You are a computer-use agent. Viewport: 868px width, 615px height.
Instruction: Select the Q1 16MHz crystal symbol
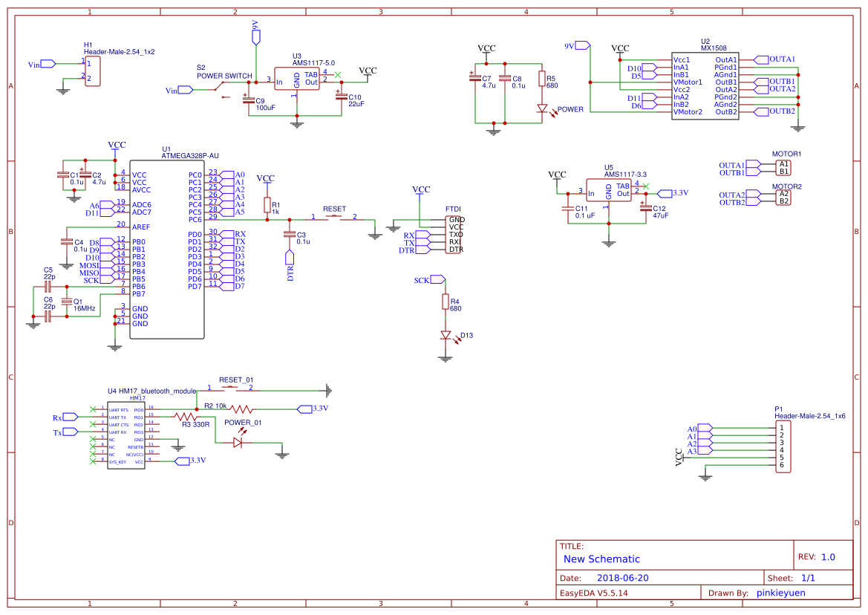click(67, 302)
